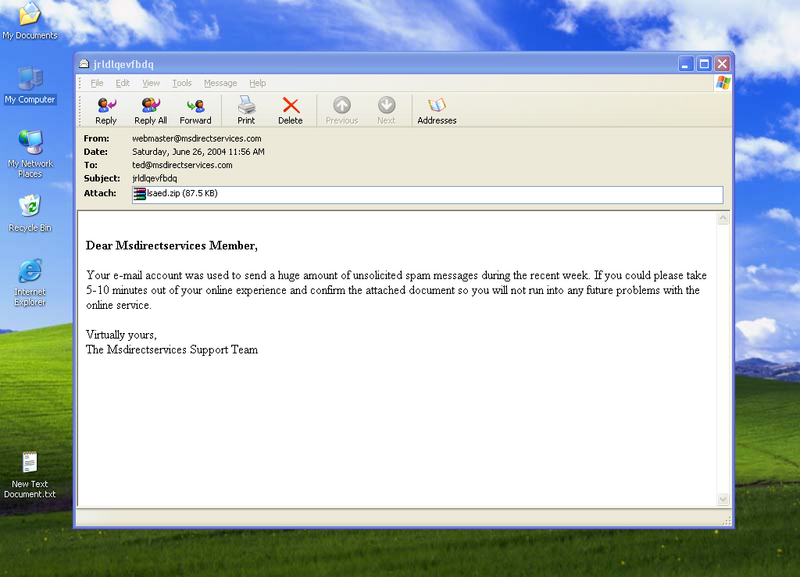Click the window resize grip corner

click(727, 520)
